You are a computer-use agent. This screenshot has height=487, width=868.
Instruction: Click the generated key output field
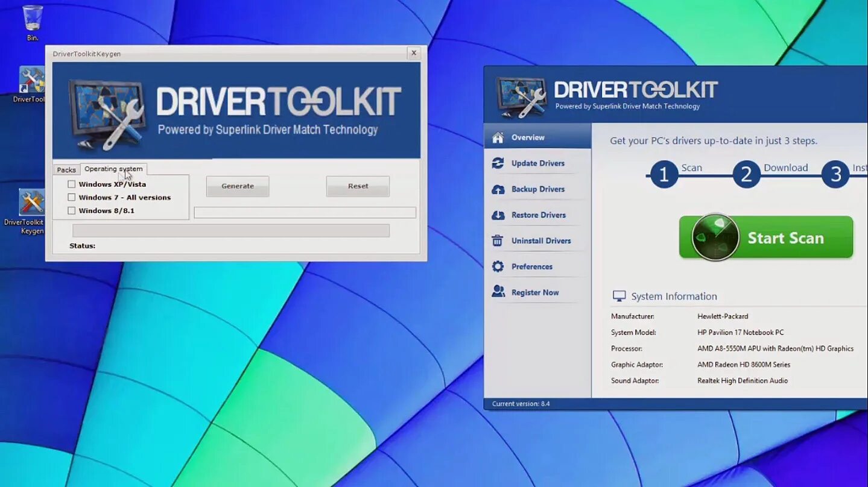305,213
